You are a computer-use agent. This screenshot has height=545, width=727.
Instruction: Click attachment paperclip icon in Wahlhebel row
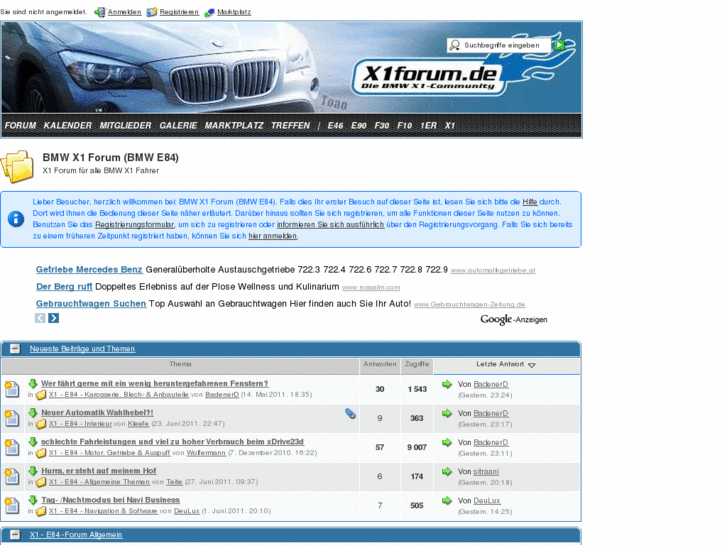coord(350,413)
